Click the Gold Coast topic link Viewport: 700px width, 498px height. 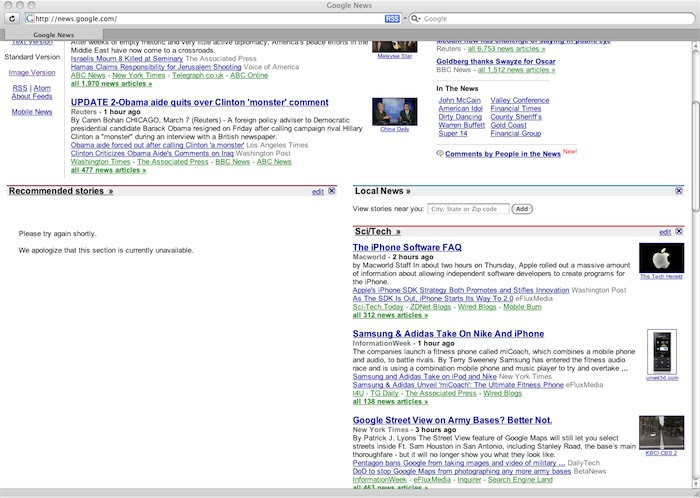(x=508, y=125)
